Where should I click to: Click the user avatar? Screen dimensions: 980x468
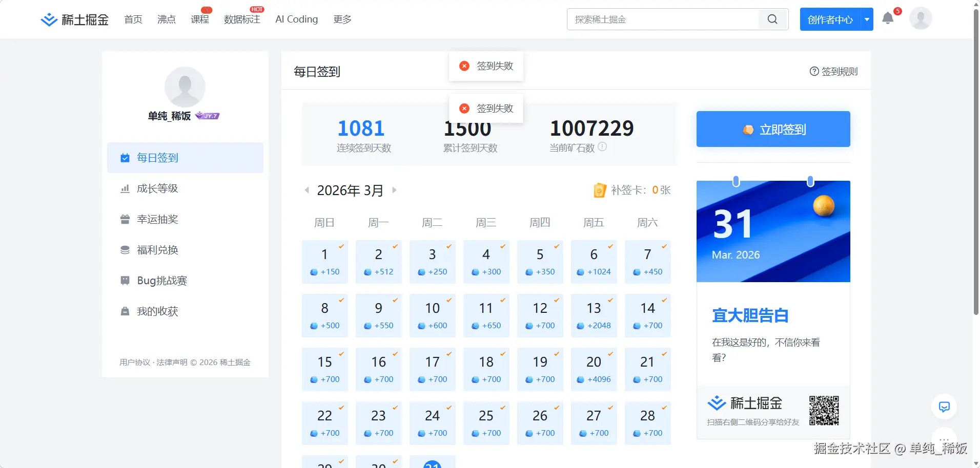coord(920,18)
